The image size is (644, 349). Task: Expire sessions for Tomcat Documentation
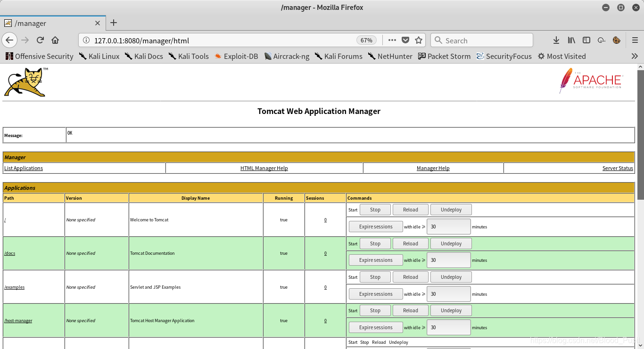pyautogui.click(x=376, y=260)
